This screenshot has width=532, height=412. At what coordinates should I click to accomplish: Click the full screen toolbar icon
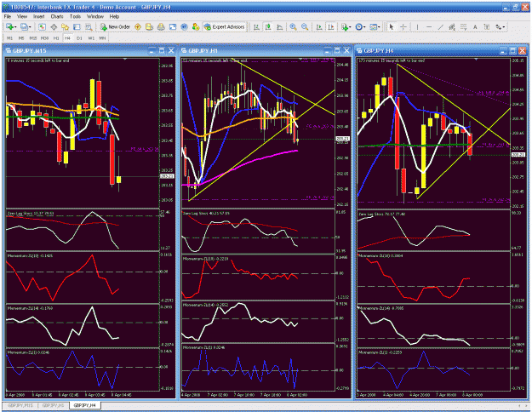pos(173,26)
